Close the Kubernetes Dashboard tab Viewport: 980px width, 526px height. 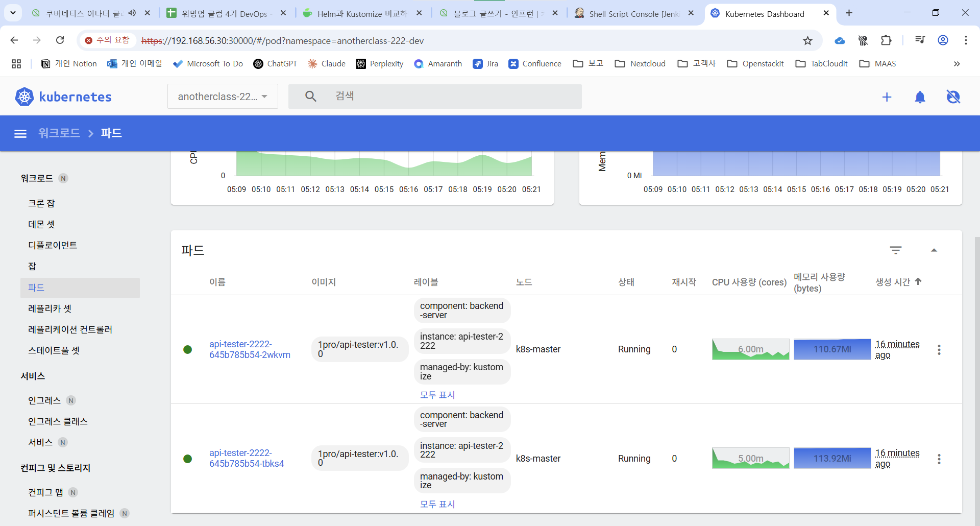point(826,13)
